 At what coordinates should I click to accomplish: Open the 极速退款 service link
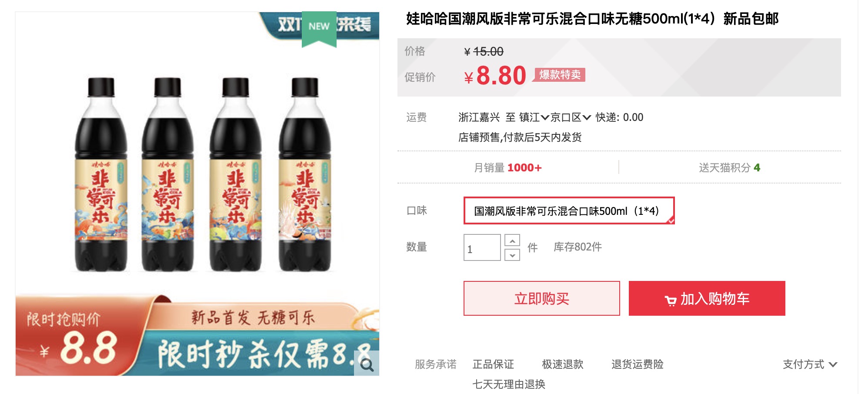(562, 364)
